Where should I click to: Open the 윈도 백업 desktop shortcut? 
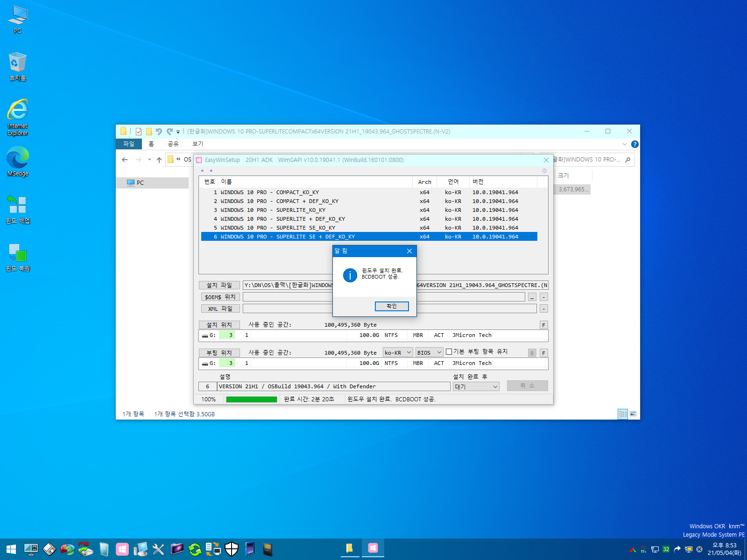pos(18,209)
